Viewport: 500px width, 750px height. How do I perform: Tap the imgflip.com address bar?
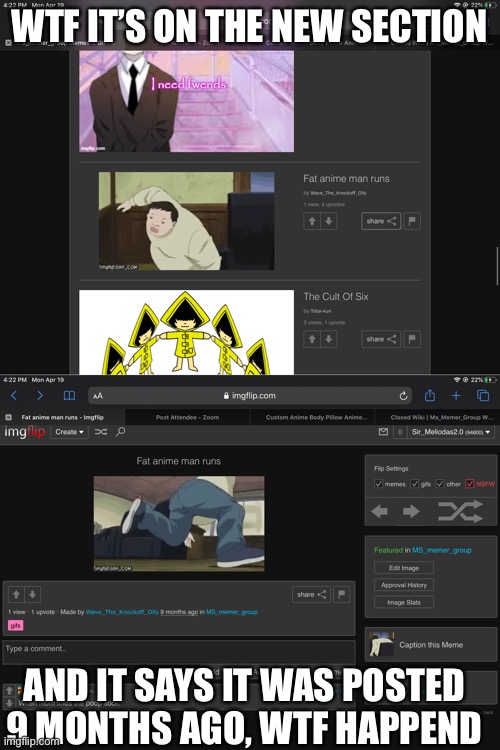click(x=250, y=396)
